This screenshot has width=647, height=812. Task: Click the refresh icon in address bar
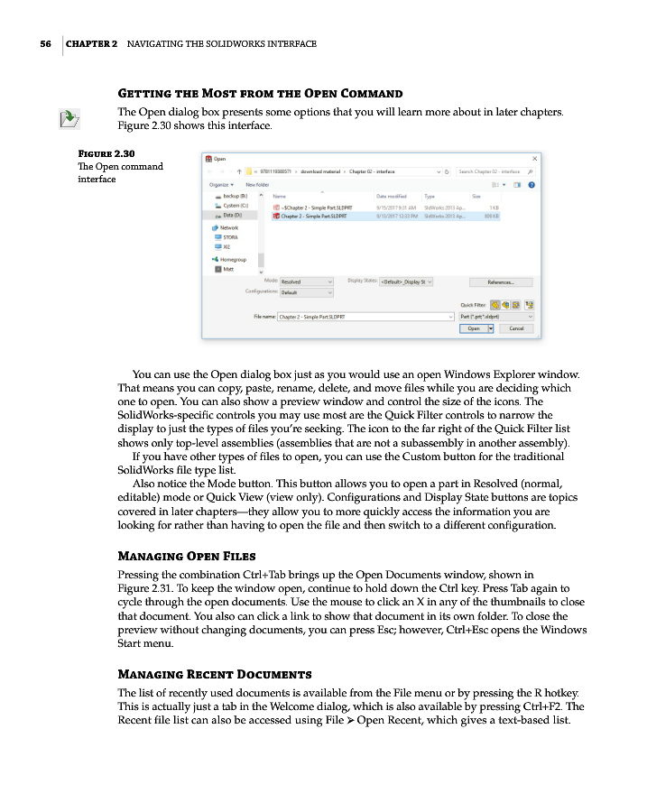[x=447, y=171]
